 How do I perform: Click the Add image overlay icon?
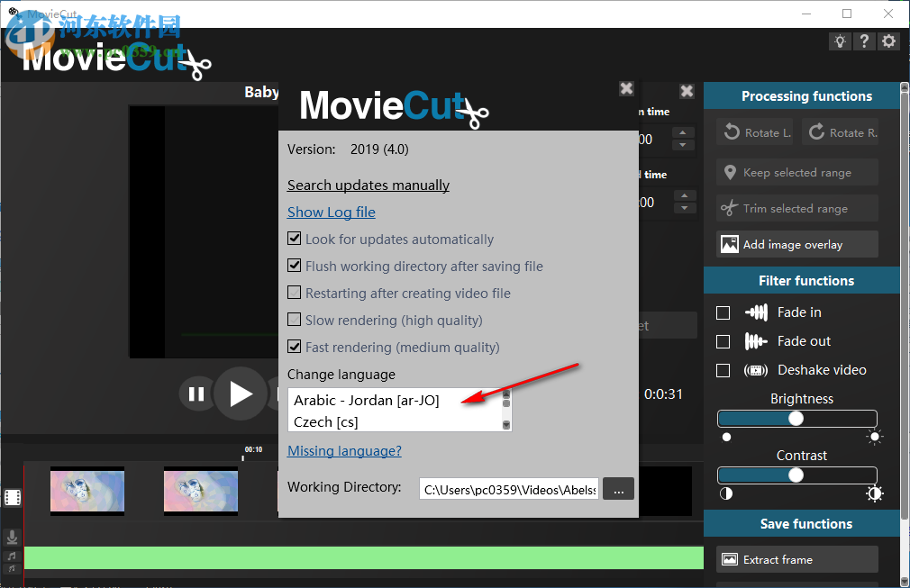pos(728,244)
